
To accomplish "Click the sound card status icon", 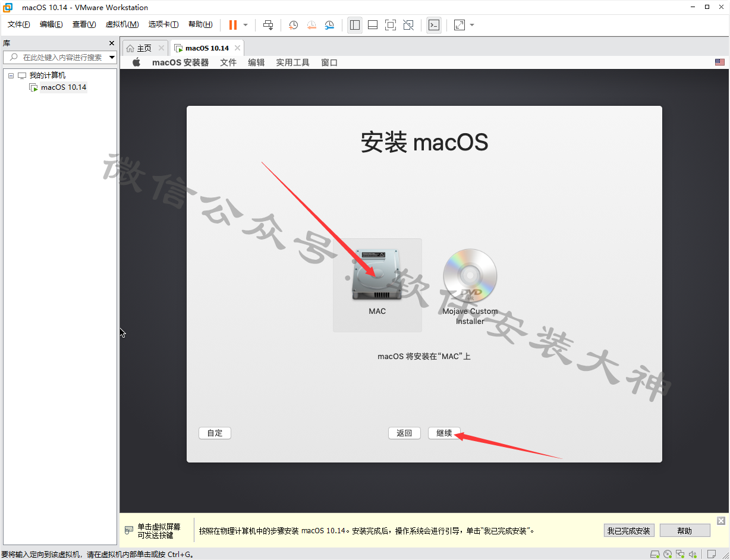I will pyautogui.click(x=693, y=554).
